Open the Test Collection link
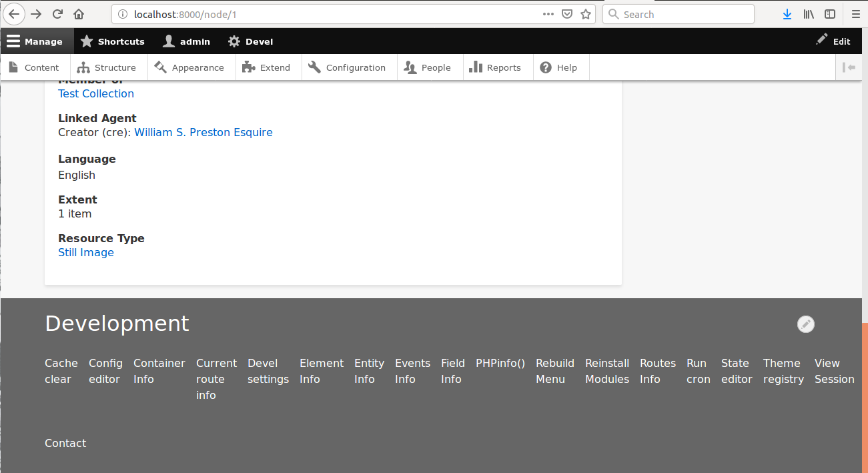Screen dimensions: 868x473 (95, 93)
